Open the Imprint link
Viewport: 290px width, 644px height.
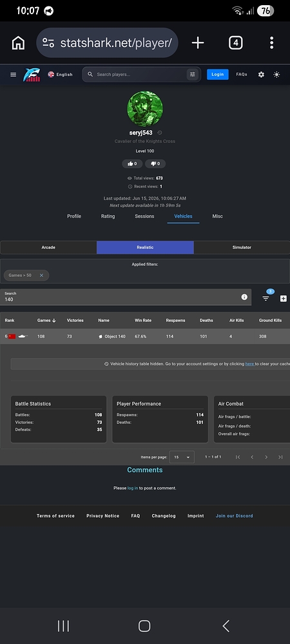(195, 516)
